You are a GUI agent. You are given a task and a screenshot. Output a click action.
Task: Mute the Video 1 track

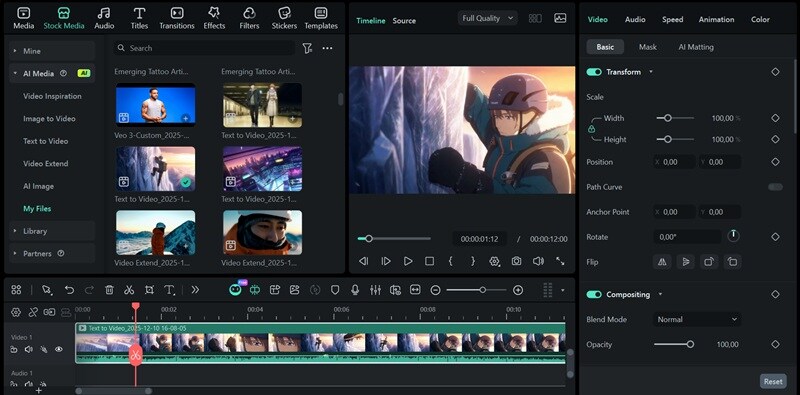click(x=29, y=349)
